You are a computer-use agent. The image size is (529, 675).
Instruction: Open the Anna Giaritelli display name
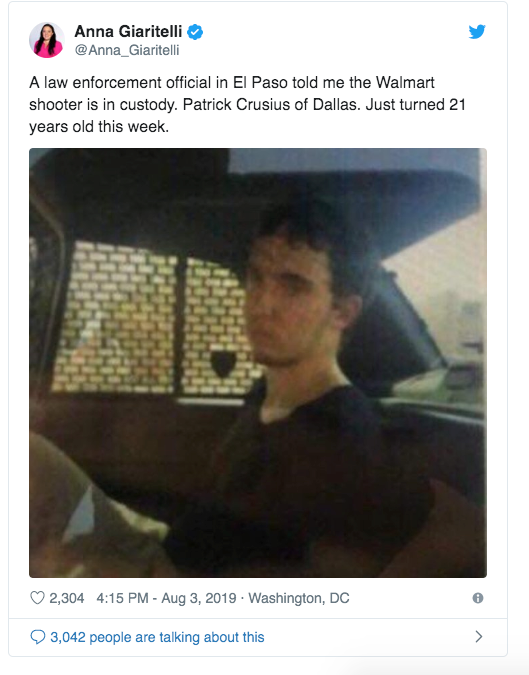[128, 31]
